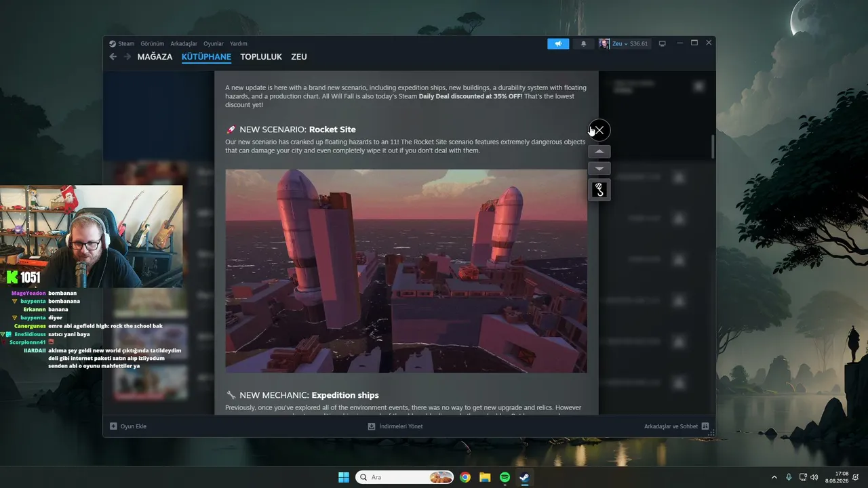Show hidden system tray icons

click(774, 477)
